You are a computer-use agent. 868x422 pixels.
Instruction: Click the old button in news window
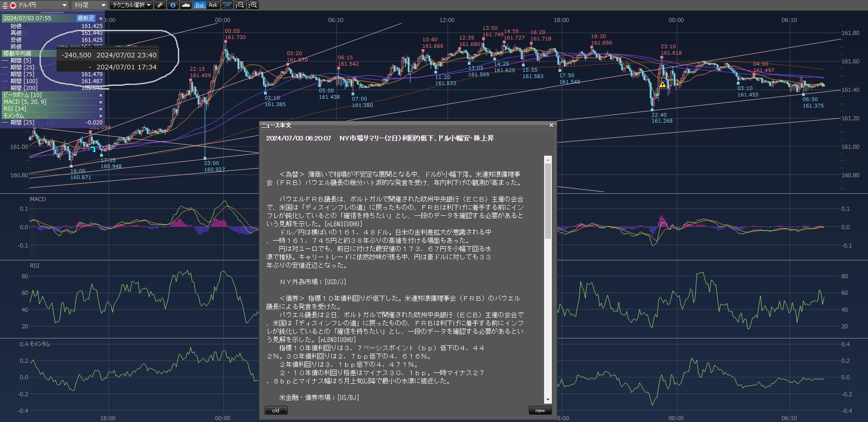click(x=276, y=411)
